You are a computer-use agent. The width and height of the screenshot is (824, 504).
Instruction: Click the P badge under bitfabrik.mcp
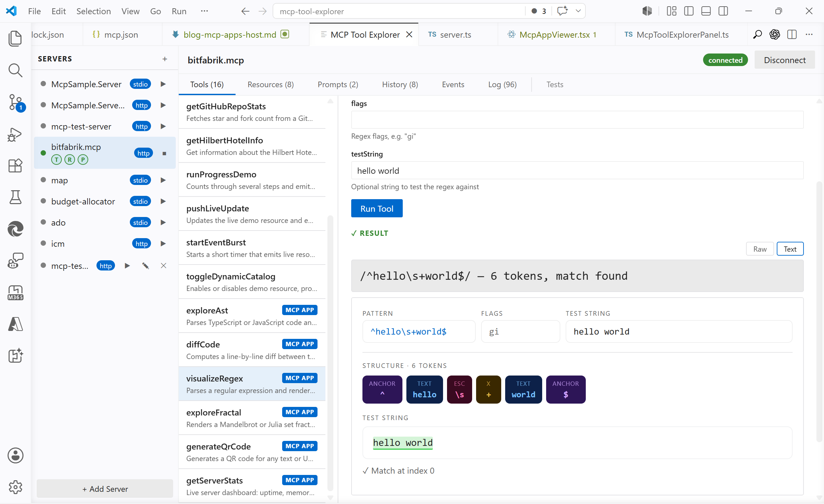point(83,160)
